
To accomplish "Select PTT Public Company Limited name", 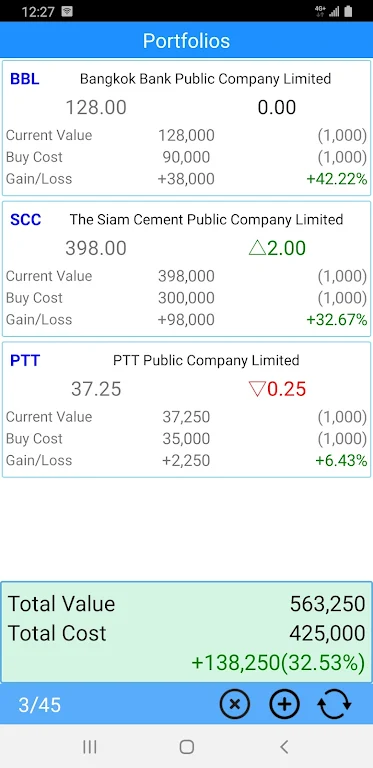I will 206,360.
